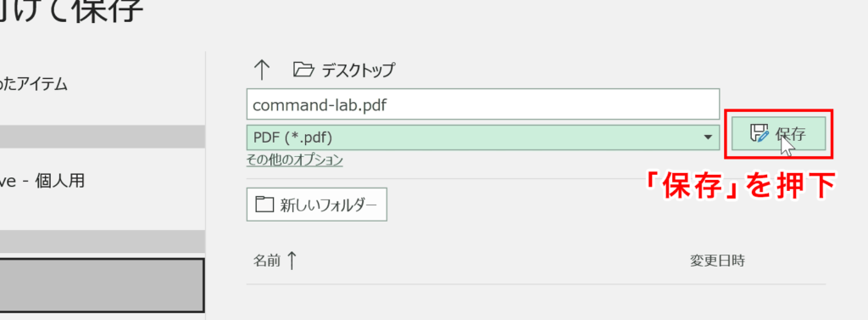Click the 保存 button
The image size is (868, 320).
pyautogui.click(x=778, y=133)
